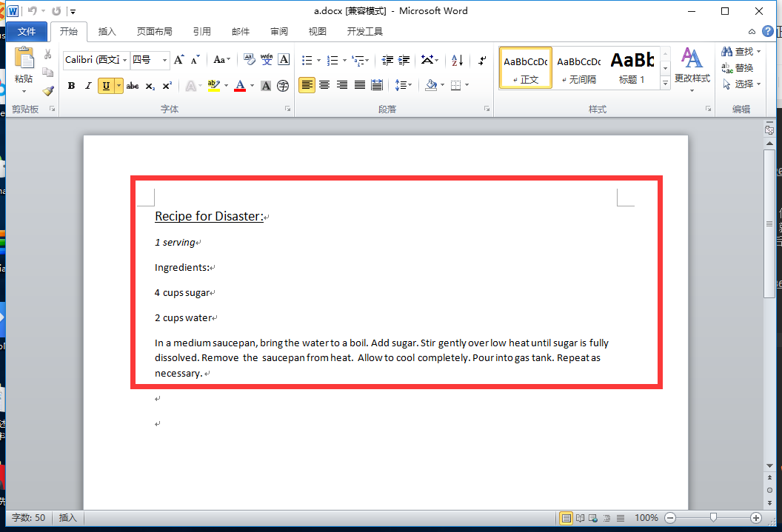Click the vertical scrollbar thumb

[769, 223]
